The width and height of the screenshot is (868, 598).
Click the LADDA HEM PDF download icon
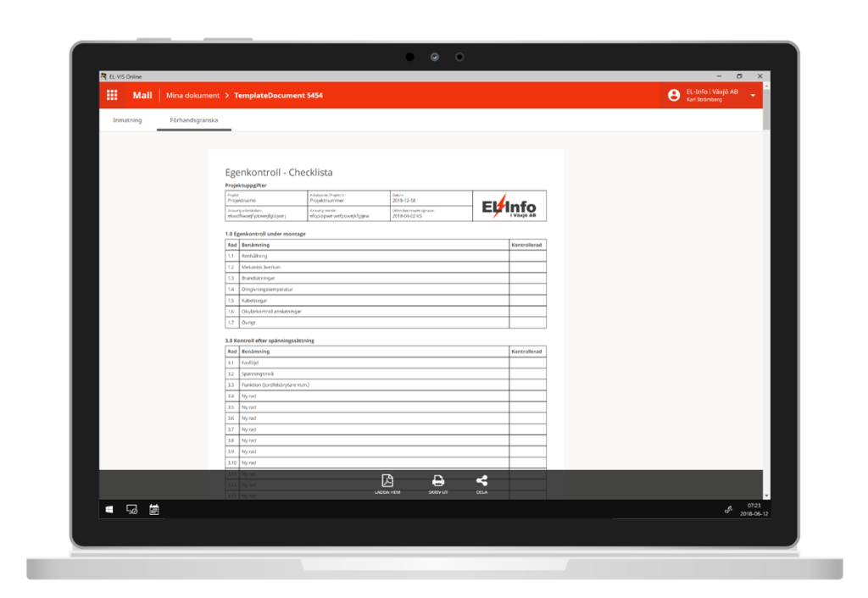[387, 480]
